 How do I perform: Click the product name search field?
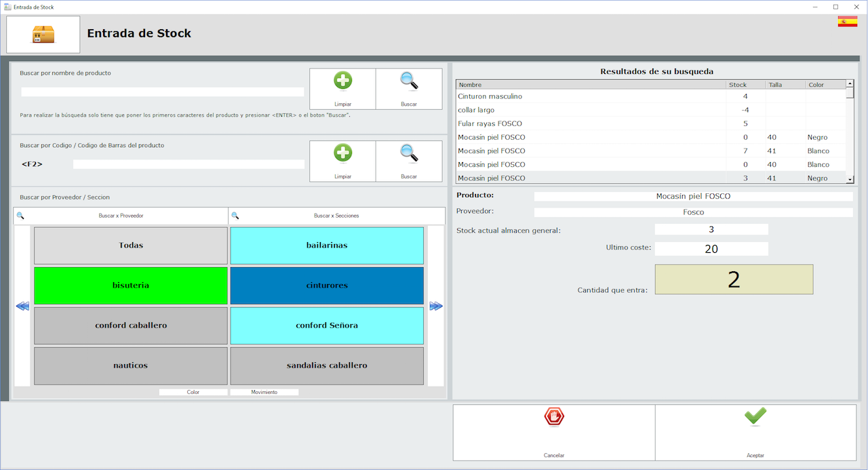tap(163, 92)
